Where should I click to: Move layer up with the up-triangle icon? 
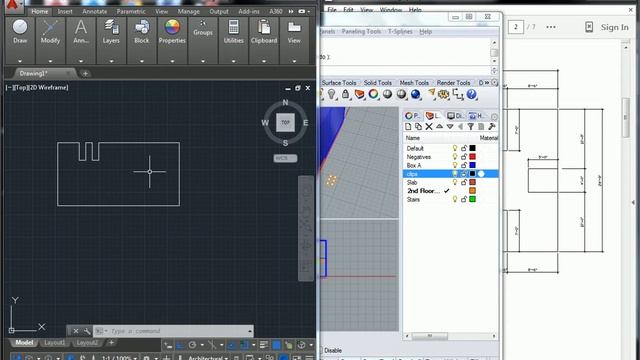coord(439,127)
